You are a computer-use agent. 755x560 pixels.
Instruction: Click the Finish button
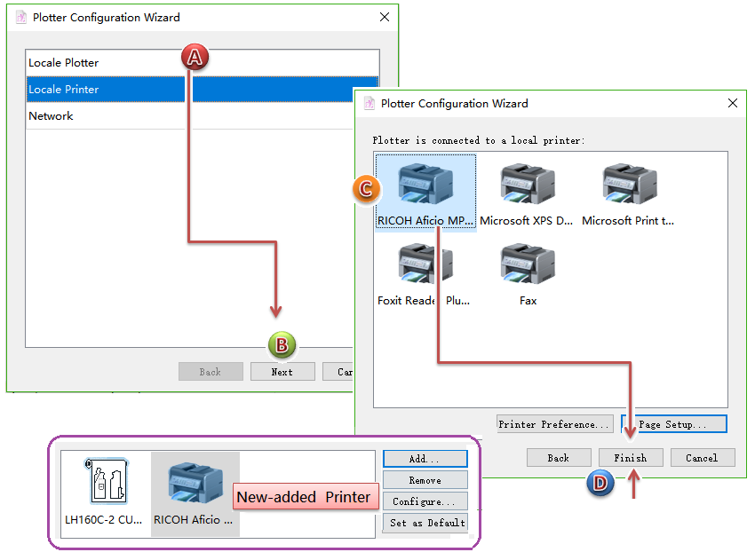(631, 458)
